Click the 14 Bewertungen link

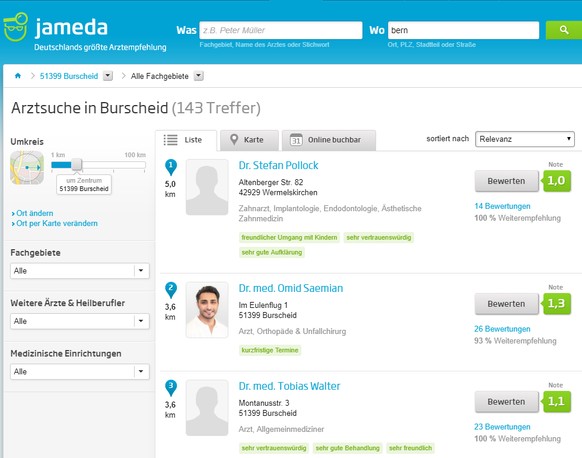[502, 206]
